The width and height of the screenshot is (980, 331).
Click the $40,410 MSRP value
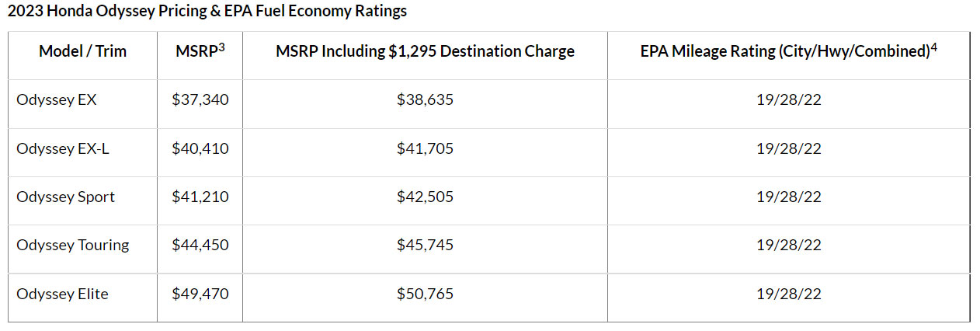coord(200,148)
